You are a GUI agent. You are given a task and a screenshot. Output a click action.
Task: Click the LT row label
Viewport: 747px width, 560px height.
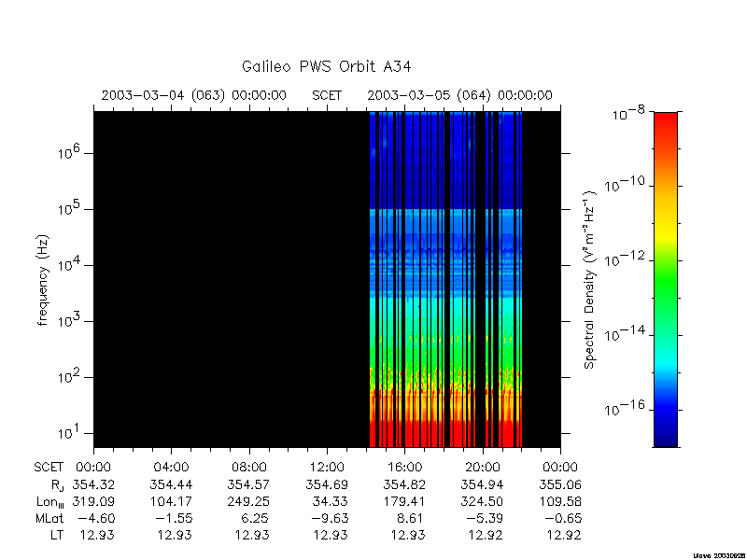tap(57, 535)
